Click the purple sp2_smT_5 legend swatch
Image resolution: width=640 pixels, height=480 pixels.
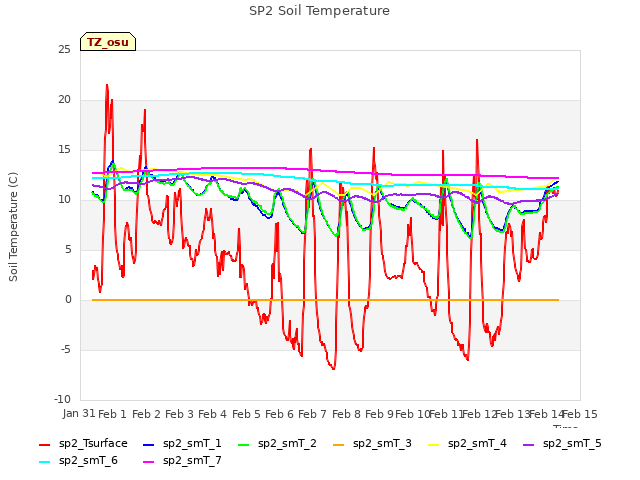[x=529, y=444]
